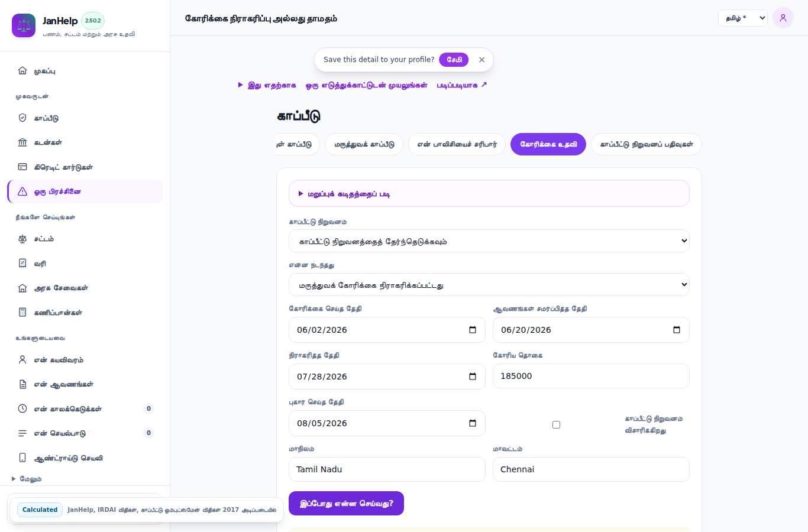
Task: Switch to என் பாலிசியைச் சரிபார் tab
Action: [457, 144]
